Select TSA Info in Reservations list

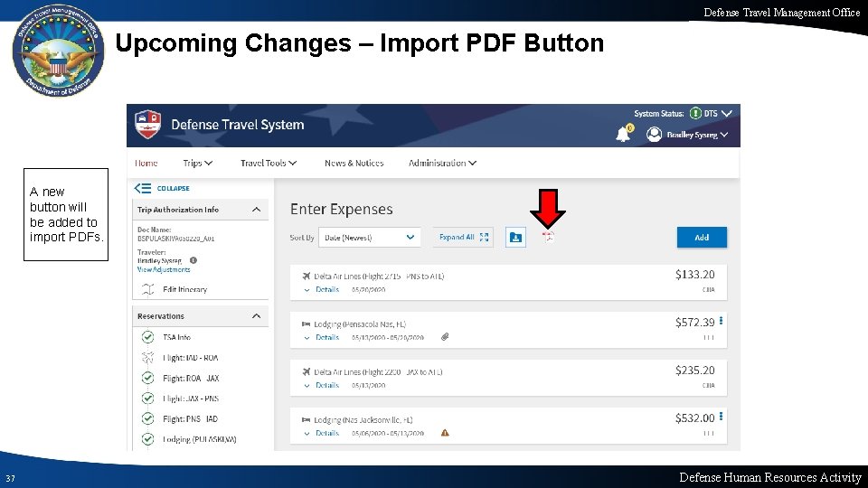tap(176, 336)
